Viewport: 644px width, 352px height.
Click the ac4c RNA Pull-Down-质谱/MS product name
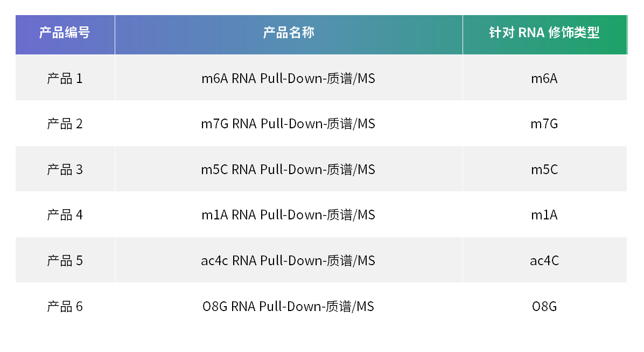click(x=288, y=261)
